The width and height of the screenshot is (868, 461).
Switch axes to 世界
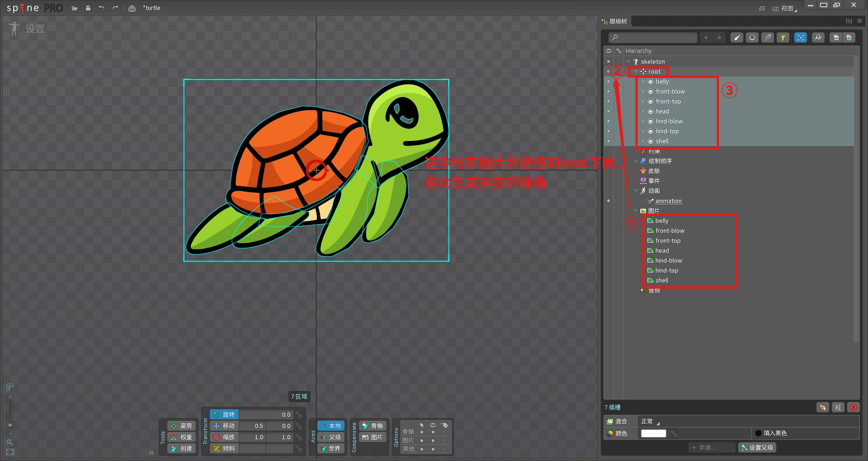[330, 448]
